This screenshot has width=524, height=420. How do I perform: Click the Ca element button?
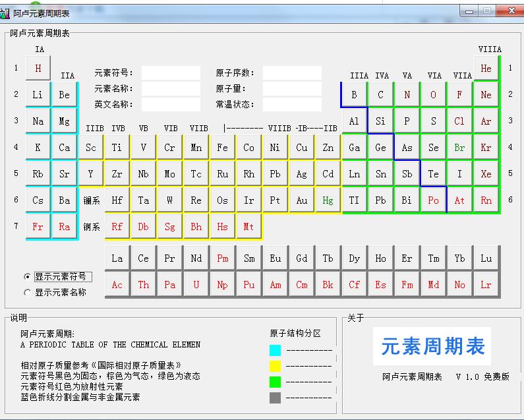pyautogui.click(x=65, y=148)
